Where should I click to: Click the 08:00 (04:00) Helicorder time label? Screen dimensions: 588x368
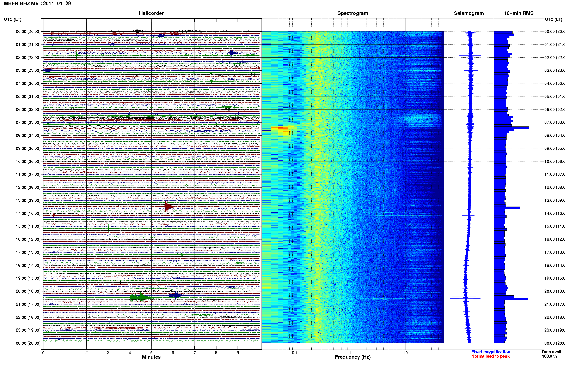click(28, 135)
